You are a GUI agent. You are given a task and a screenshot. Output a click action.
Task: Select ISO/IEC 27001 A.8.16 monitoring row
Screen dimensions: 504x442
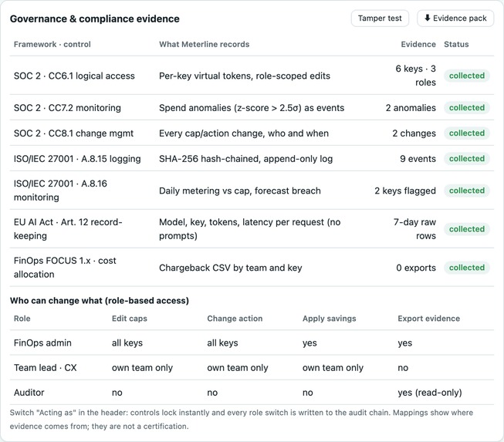click(x=252, y=191)
